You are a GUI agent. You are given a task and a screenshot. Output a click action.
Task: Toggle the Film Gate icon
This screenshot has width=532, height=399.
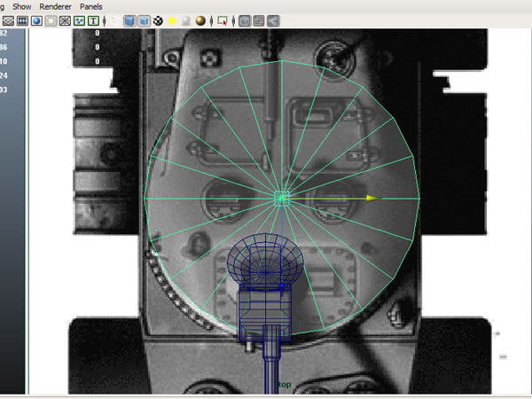[x=22, y=21]
